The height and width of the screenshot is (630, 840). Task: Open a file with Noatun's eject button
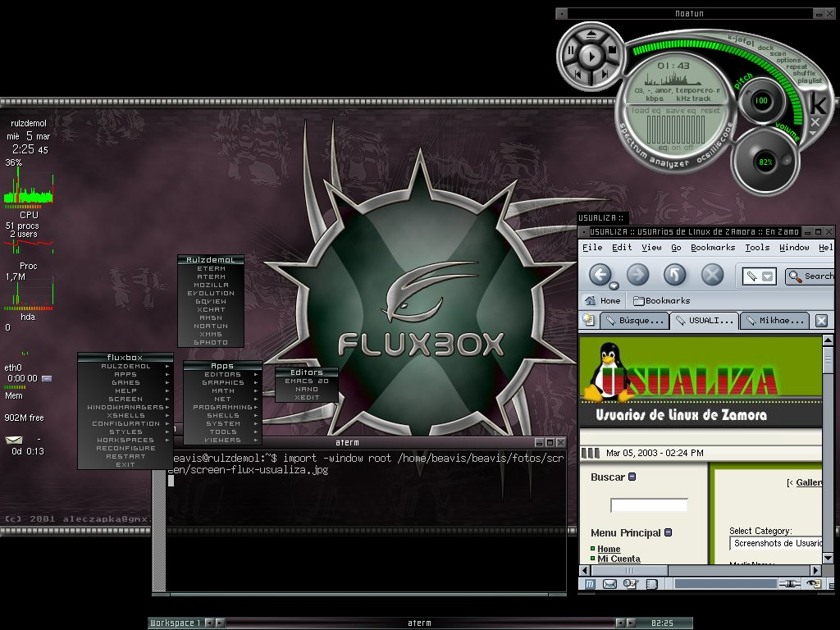click(591, 34)
